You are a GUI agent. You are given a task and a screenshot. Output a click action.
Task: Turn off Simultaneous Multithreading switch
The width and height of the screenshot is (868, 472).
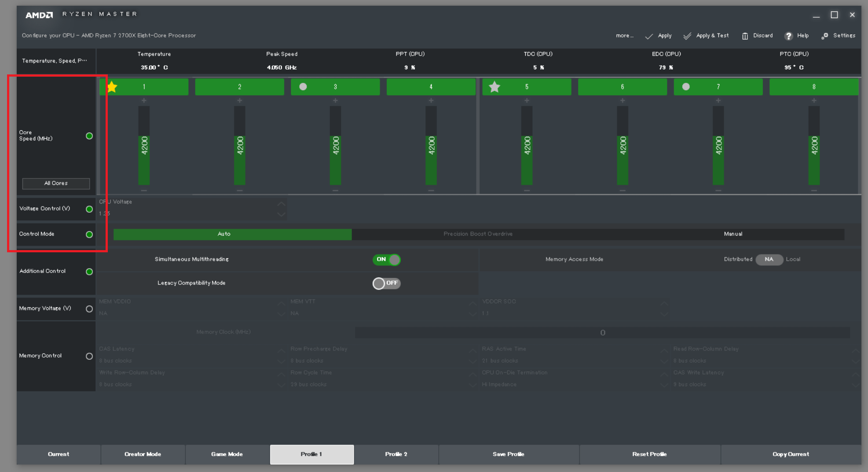[387, 260]
